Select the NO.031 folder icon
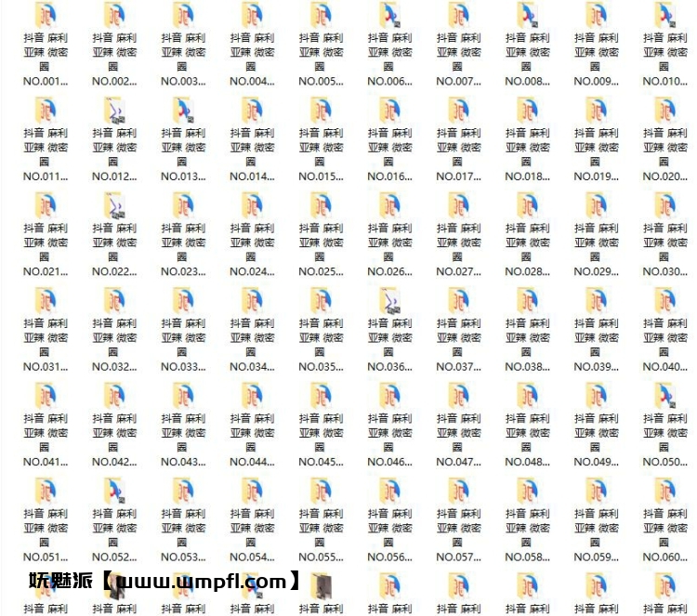The width and height of the screenshot is (697, 616). 46,300
